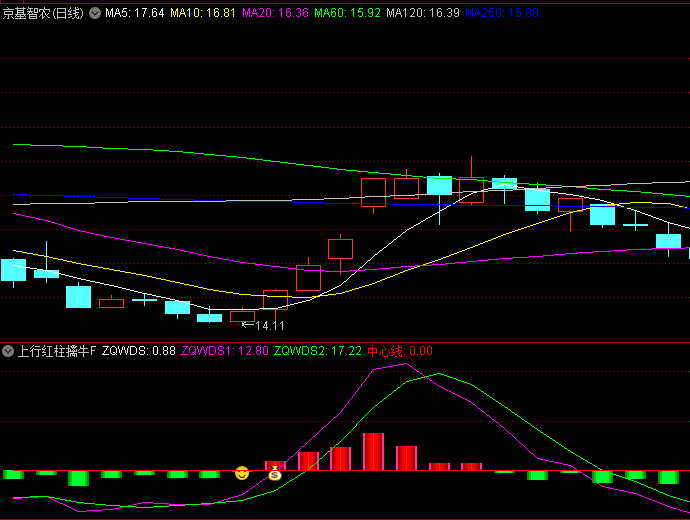Click the 上行红柱擒牛F indicator name
The image size is (690, 520).
coord(56,351)
